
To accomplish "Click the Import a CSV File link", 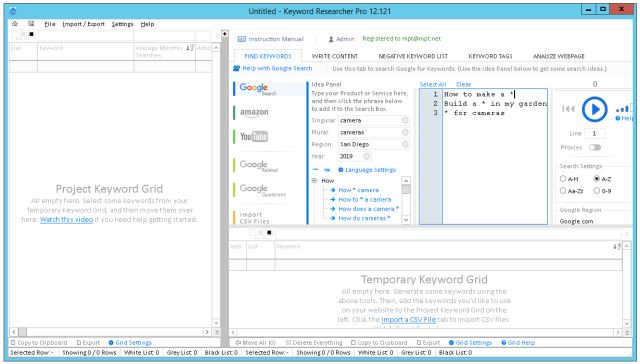I will pyautogui.click(x=408, y=320).
